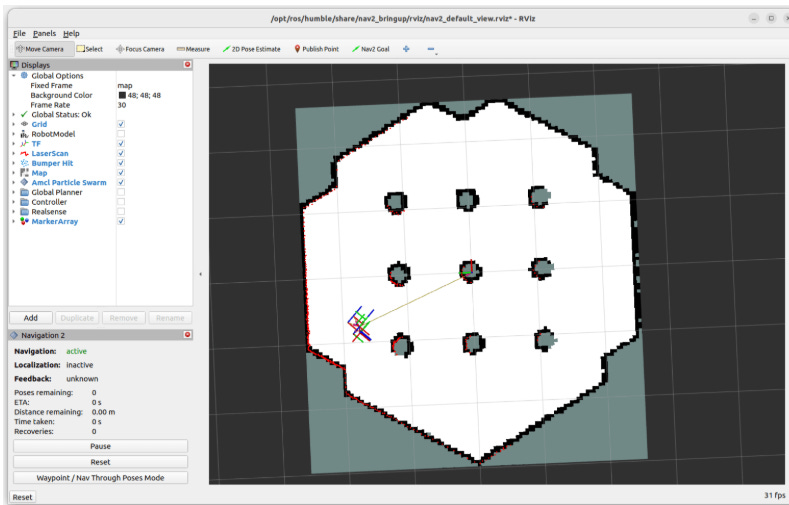Viewport: 789px width, 505px height.
Task: Expand the Map display node
Action: (x=14, y=173)
